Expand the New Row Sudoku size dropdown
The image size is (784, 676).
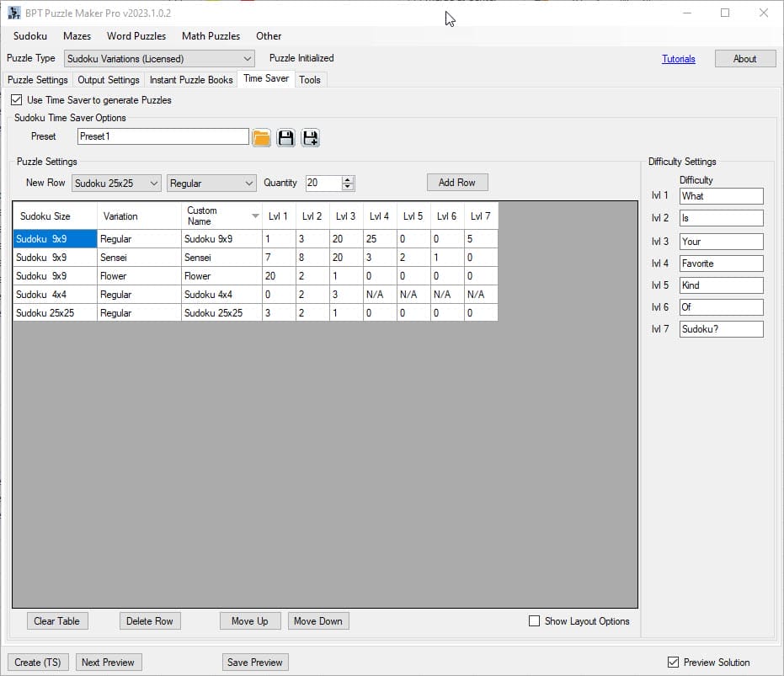point(153,184)
